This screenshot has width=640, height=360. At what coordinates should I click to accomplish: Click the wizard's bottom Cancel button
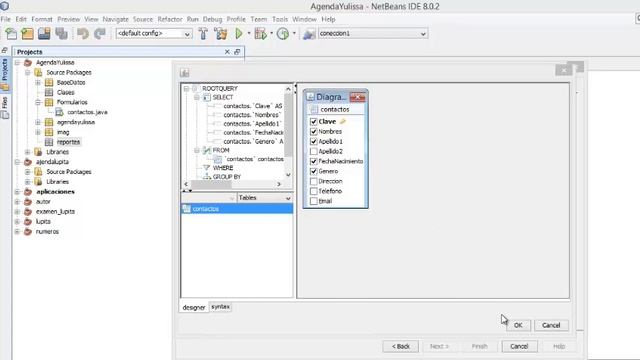[519, 346]
